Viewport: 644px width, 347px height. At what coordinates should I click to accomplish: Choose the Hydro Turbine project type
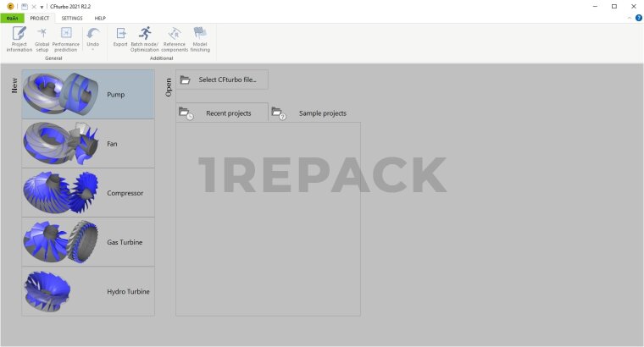coord(88,291)
